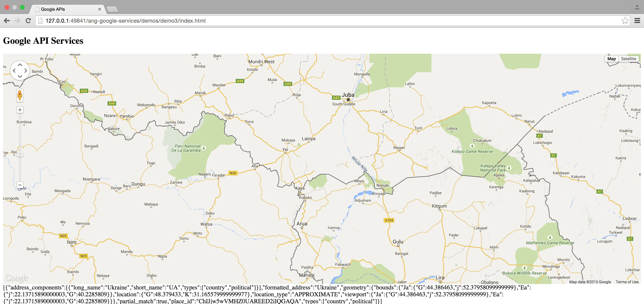Zoom in with the plus button

20,110
